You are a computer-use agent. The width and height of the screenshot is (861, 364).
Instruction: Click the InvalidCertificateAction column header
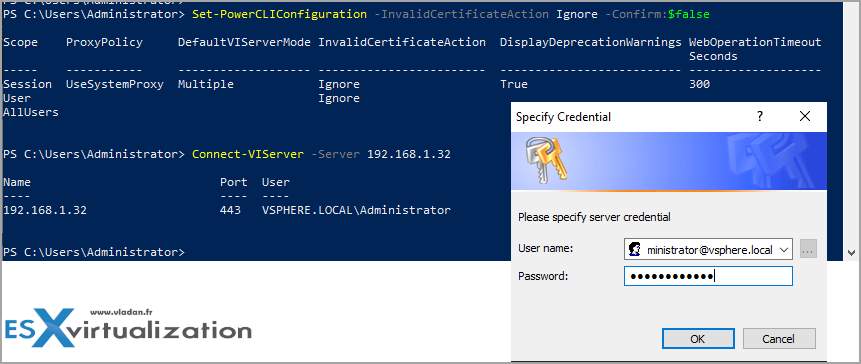[x=402, y=42]
